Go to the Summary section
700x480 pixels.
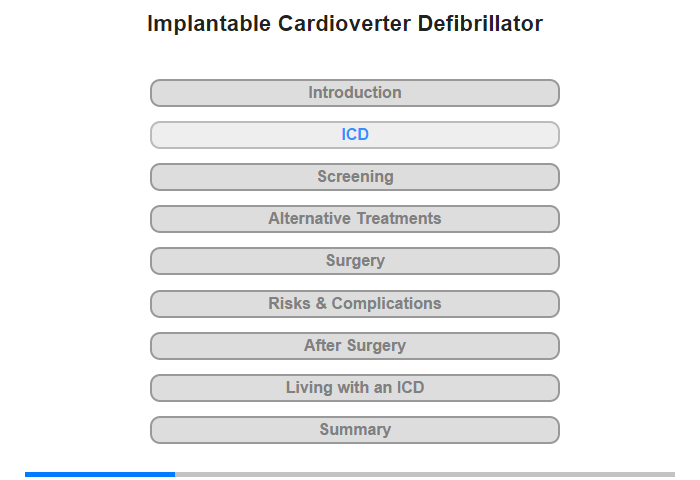click(355, 430)
